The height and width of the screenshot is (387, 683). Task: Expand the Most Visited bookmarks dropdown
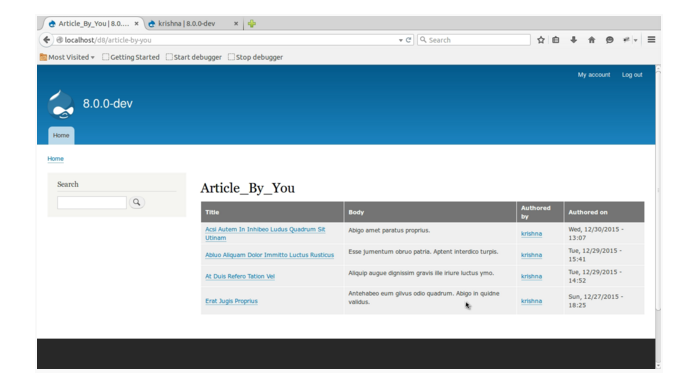click(x=92, y=58)
